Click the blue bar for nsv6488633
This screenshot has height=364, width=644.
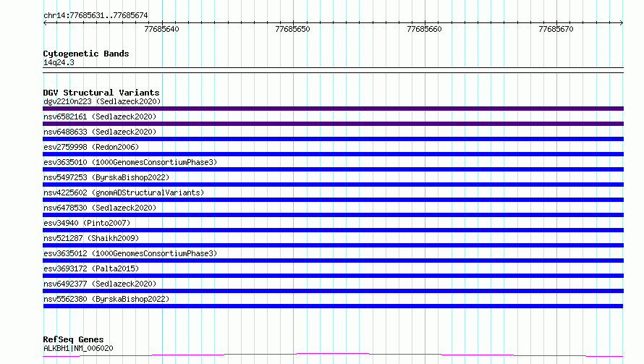[x=333, y=139]
